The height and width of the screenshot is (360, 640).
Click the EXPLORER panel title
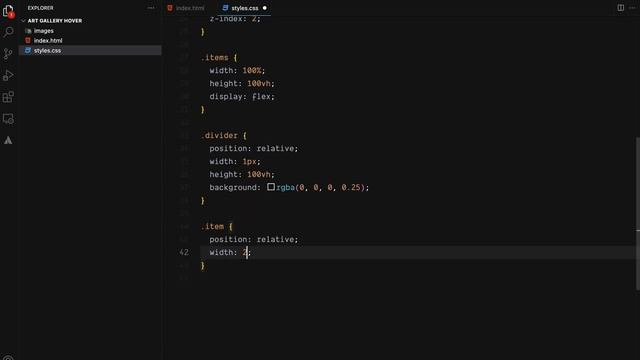pyautogui.click(x=40, y=8)
